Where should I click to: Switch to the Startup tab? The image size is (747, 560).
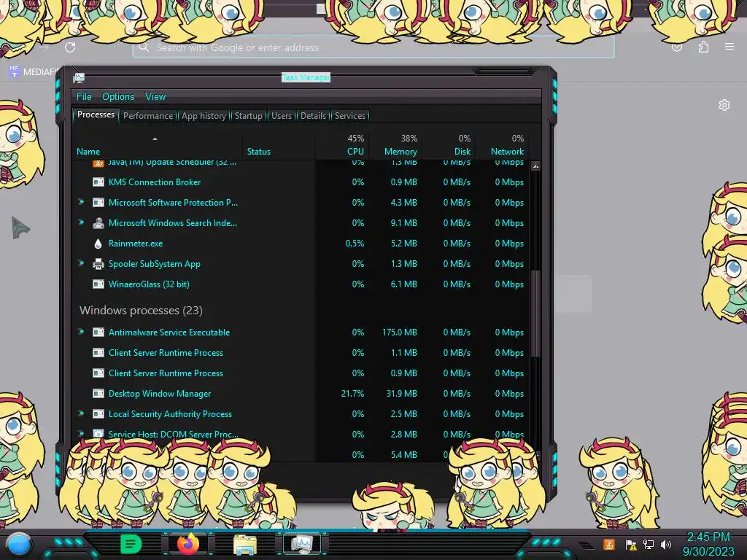pos(248,116)
